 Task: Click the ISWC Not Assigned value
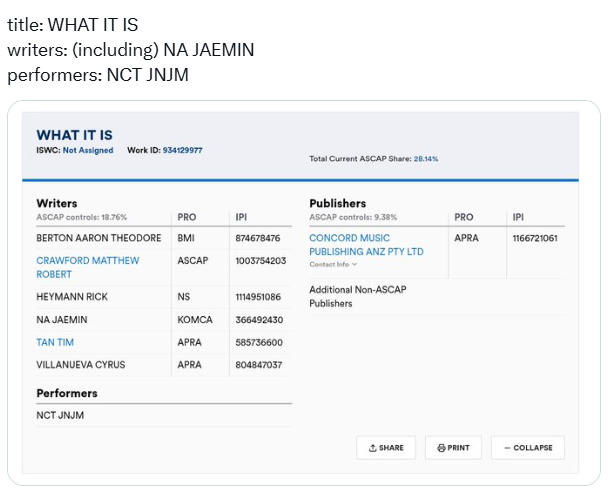coord(88,150)
